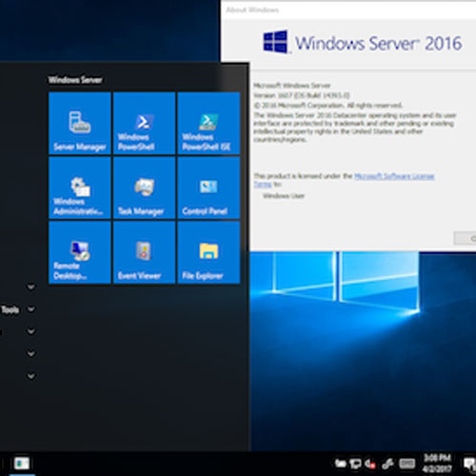Click the first tray icon left of network
Viewport: 476px width, 476px height.
pos(341,464)
